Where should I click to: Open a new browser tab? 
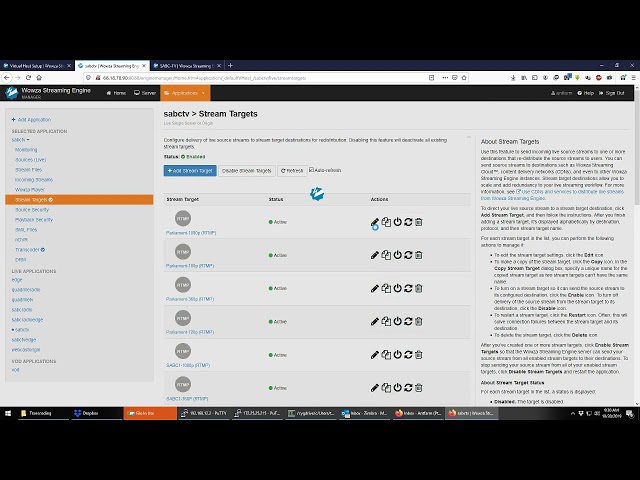tap(230, 65)
